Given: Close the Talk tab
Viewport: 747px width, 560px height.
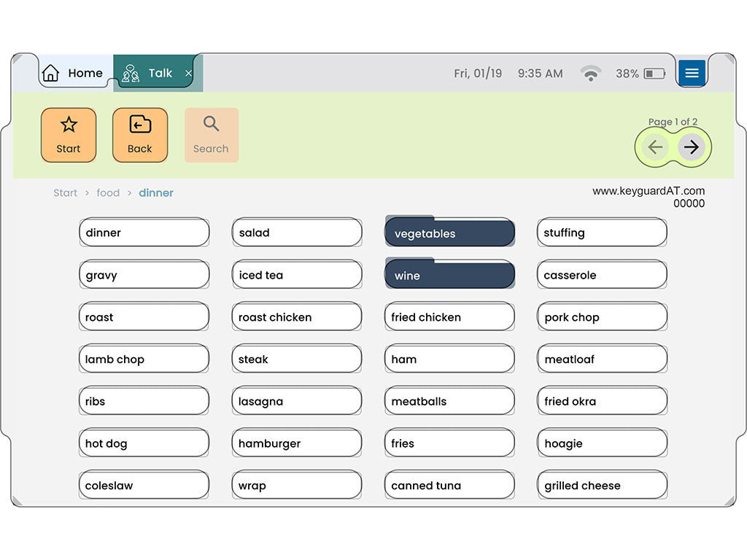Looking at the screenshot, I should (x=189, y=73).
